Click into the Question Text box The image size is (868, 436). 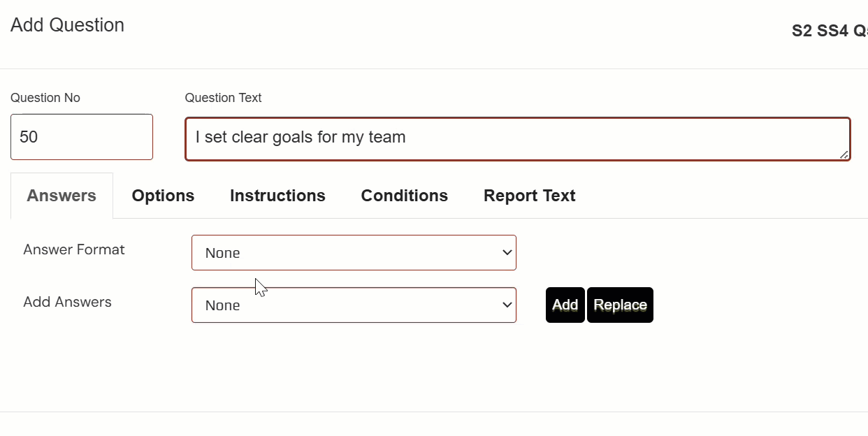tap(517, 138)
